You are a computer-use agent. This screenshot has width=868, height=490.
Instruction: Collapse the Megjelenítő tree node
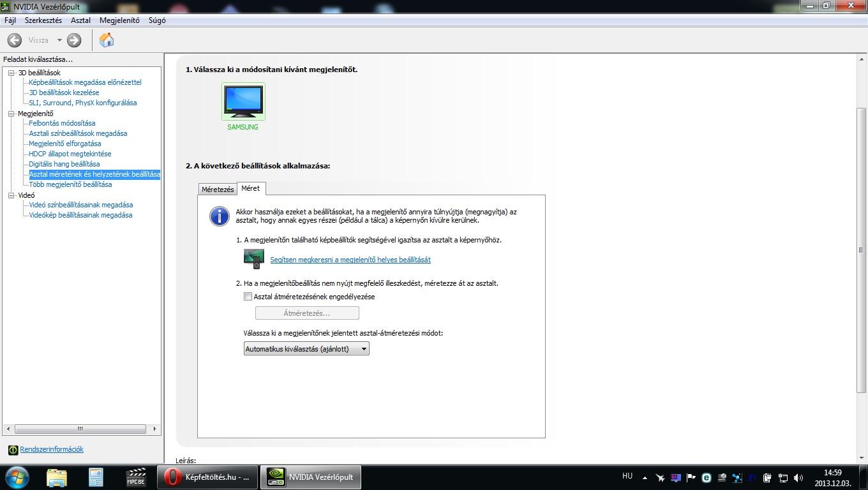coord(11,114)
